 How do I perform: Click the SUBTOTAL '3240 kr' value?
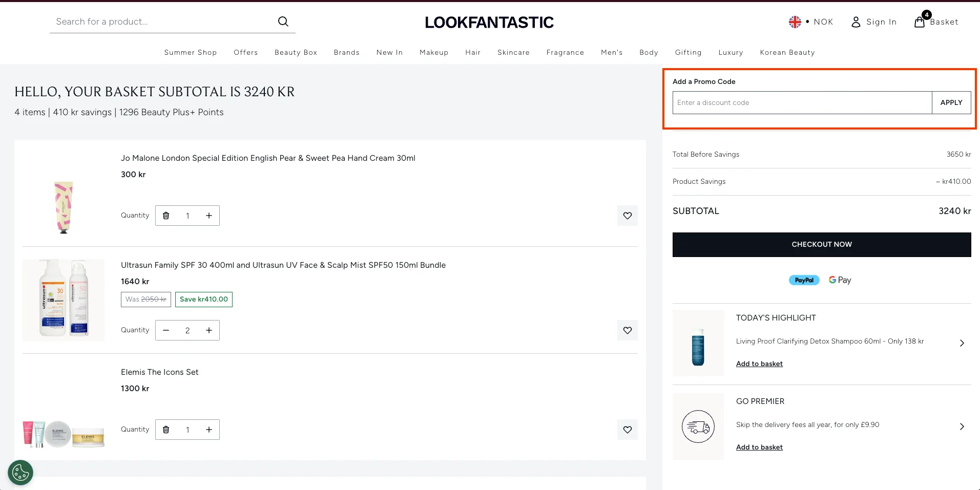pos(954,211)
